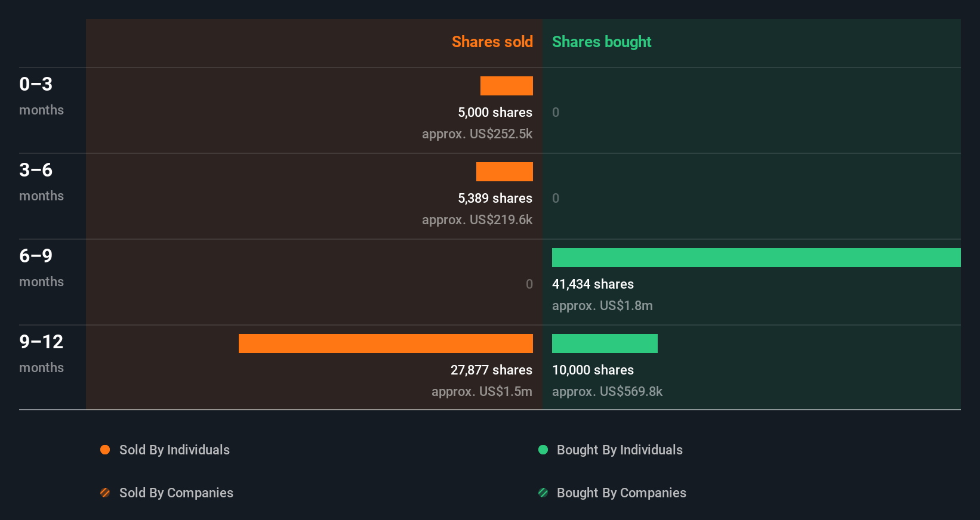Select the 9–12 months row label
The width and height of the screenshot is (980, 520).
[41, 353]
